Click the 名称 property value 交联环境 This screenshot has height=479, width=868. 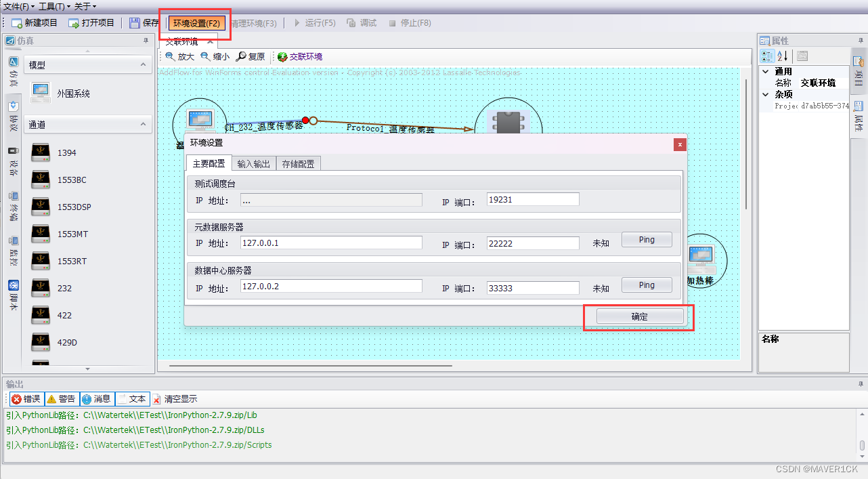pos(824,83)
